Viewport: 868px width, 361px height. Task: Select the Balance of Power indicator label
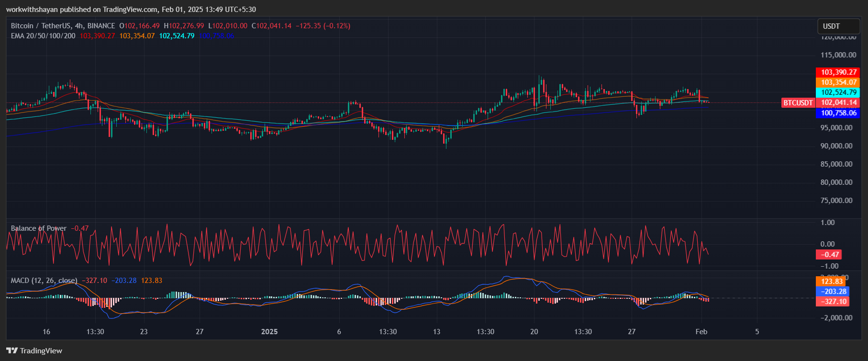click(39, 228)
